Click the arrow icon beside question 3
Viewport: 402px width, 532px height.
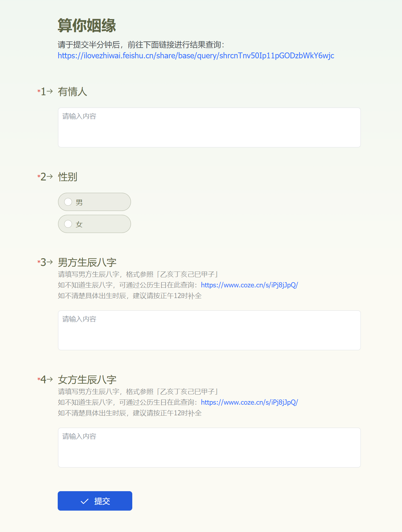pyautogui.click(x=50, y=262)
